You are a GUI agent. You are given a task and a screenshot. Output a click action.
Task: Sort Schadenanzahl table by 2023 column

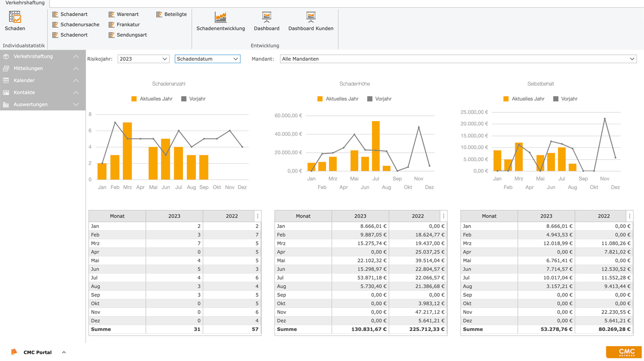click(174, 216)
